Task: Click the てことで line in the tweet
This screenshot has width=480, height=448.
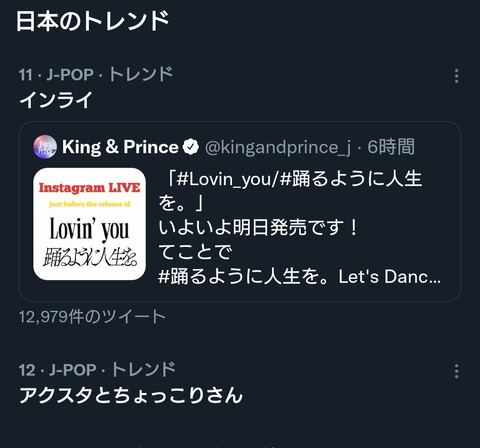Action: tap(196, 253)
